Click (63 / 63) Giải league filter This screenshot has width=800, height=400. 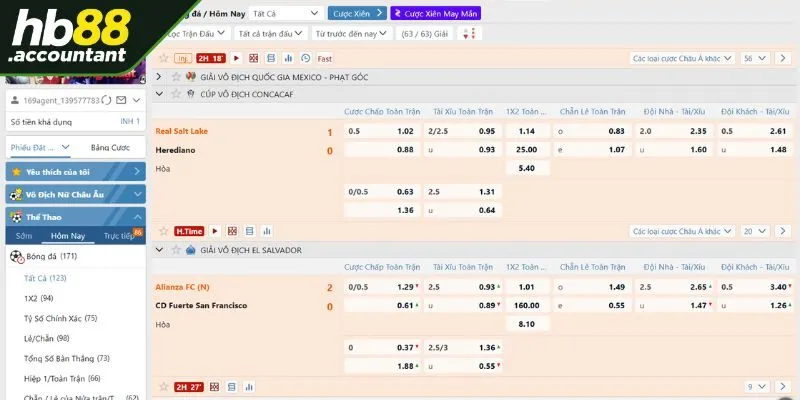pos(424,34)
